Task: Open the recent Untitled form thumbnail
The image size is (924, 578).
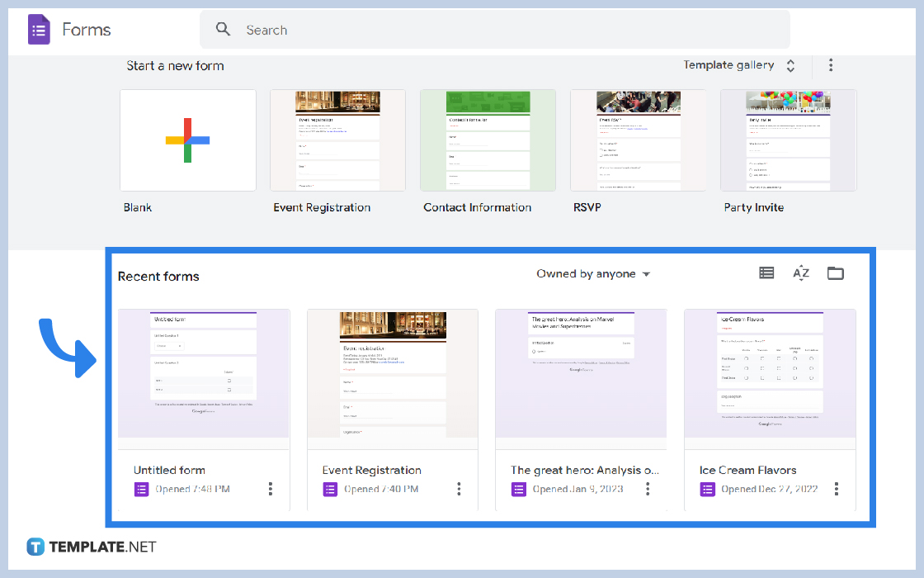Action: click(204, 373)
